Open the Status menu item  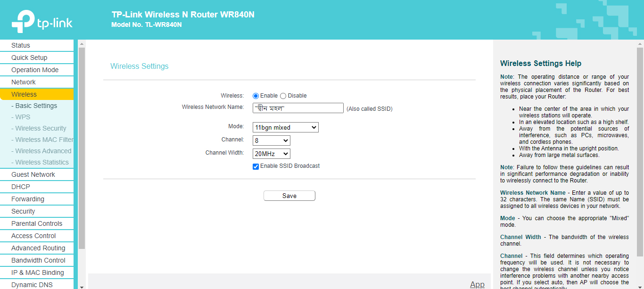click(21, 45)
